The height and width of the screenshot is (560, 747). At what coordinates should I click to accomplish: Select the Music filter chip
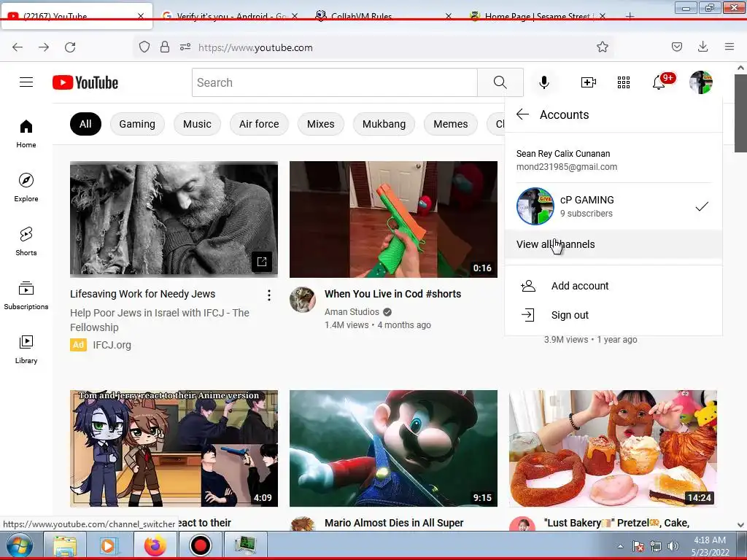[x=197, y=124]
